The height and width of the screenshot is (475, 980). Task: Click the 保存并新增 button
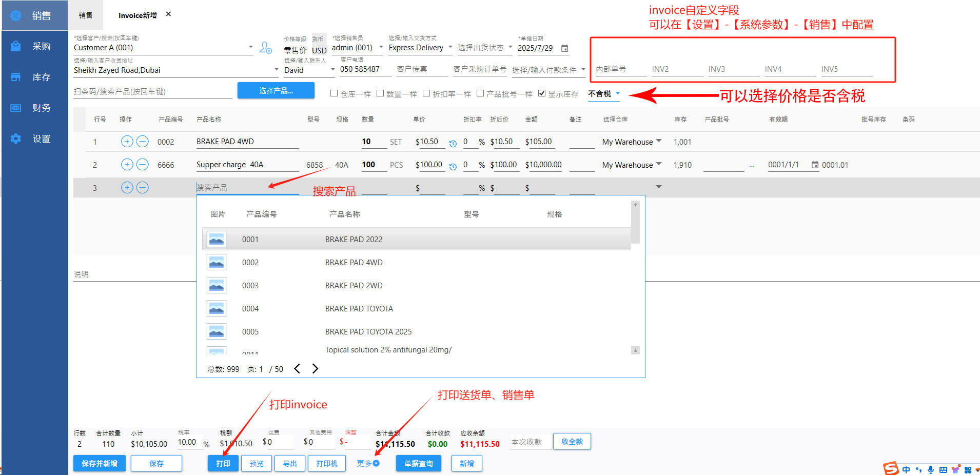click(100, 463)
